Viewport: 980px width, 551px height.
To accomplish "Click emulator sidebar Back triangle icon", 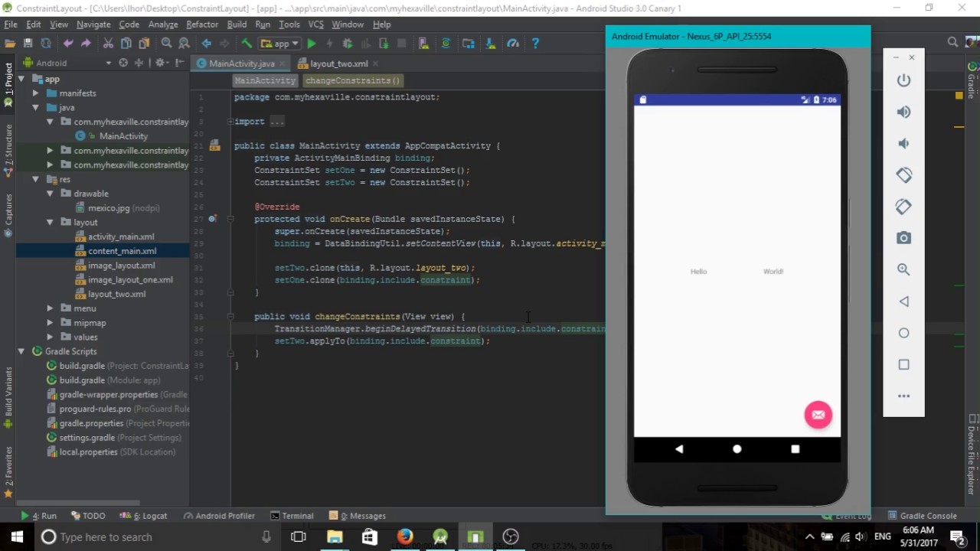I will [903, 302].
